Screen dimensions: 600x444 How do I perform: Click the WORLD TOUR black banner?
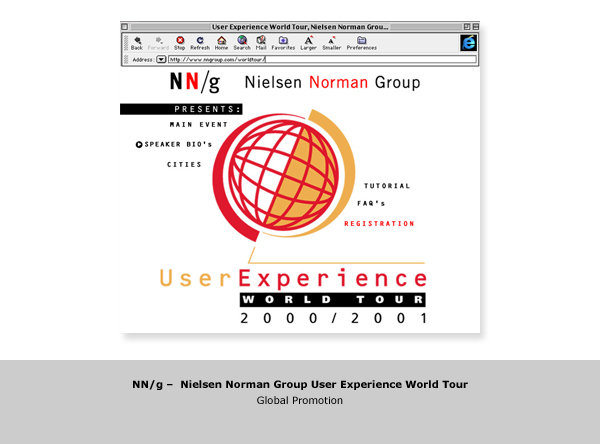(x=333, y=300)
